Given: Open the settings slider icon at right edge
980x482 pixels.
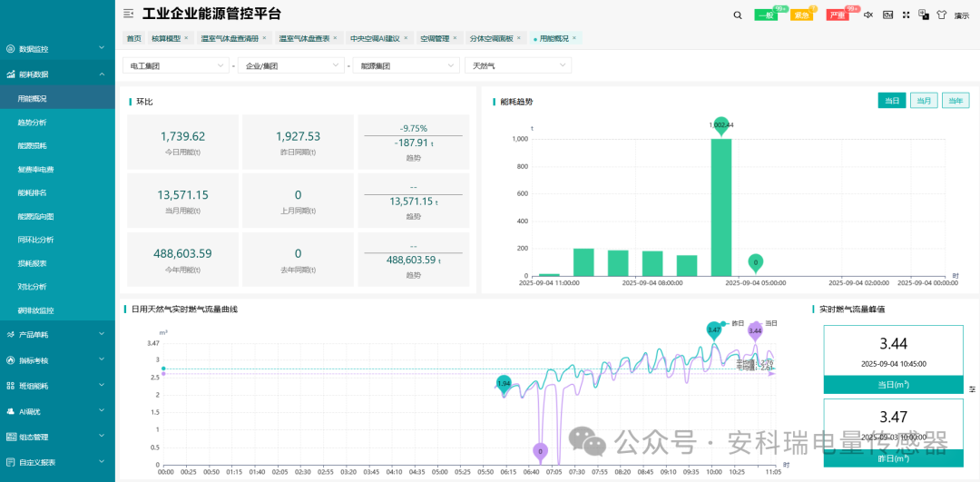Looking at the screenshot, I should 972,389.
